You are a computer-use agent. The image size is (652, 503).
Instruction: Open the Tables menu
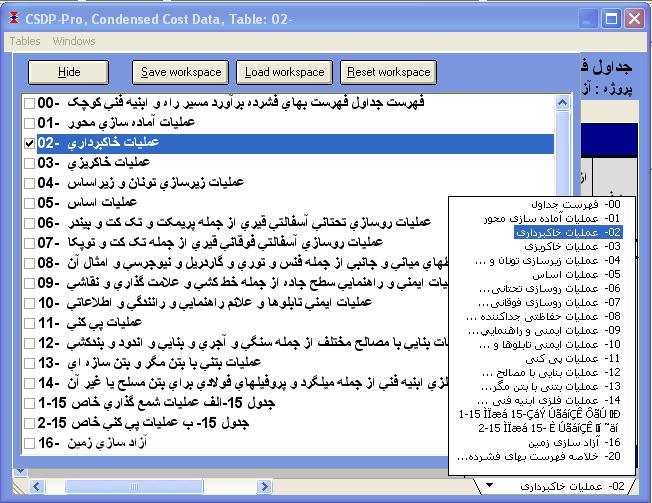[25, 41]
